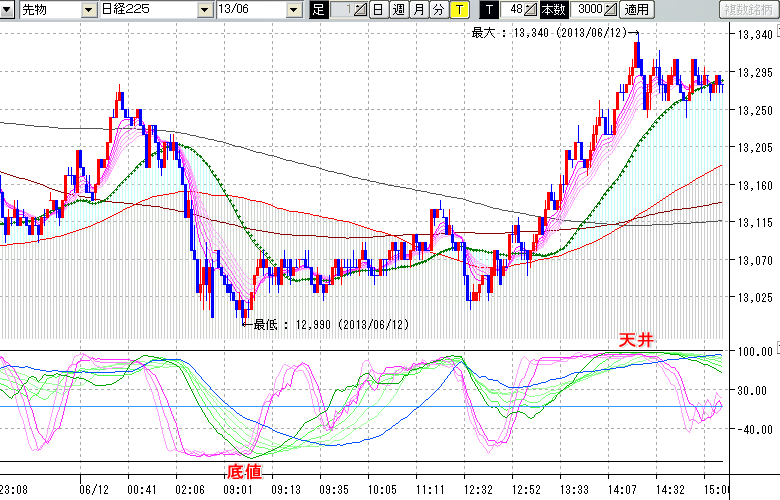Click the 最大 13,340 high price marker
This screenshot has width=780, height=500.
click(549, 33)
